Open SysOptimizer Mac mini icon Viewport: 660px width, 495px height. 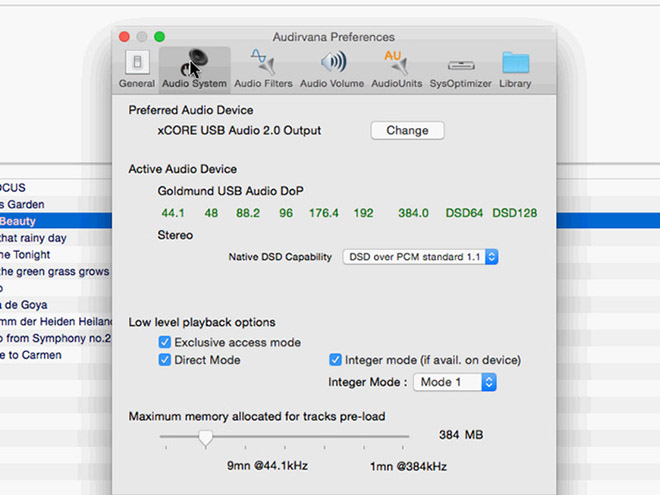tap(461, 65)
